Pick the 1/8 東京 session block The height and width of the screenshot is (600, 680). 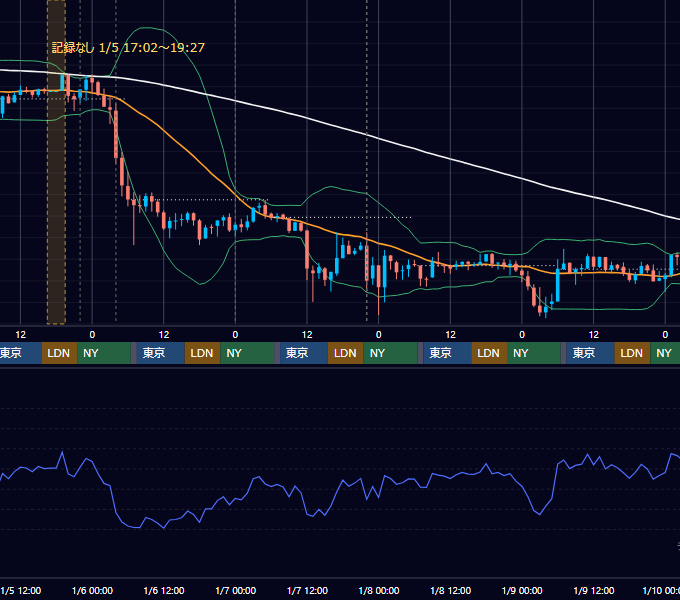(447, 353)
